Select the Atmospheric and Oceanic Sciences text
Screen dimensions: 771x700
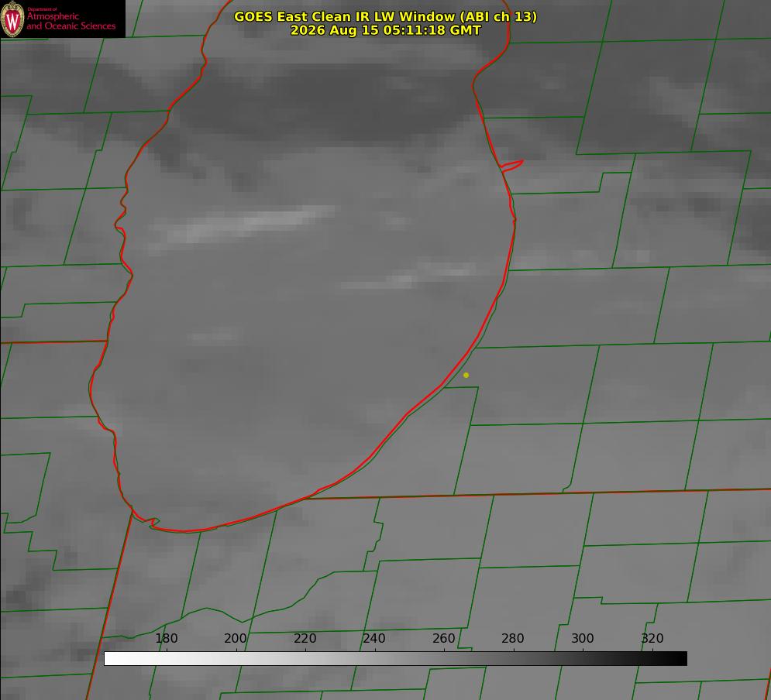71,21
